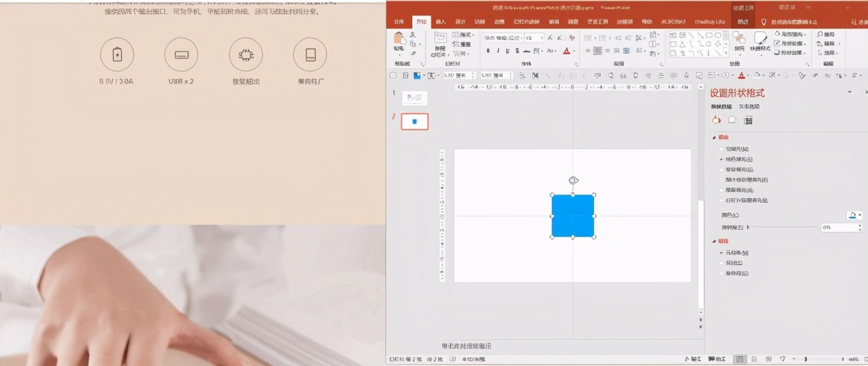Viewport: 868px width, 366px height.
Task: Switch to Text Options in Format Shape pane
Action: [x=749, y=106]
